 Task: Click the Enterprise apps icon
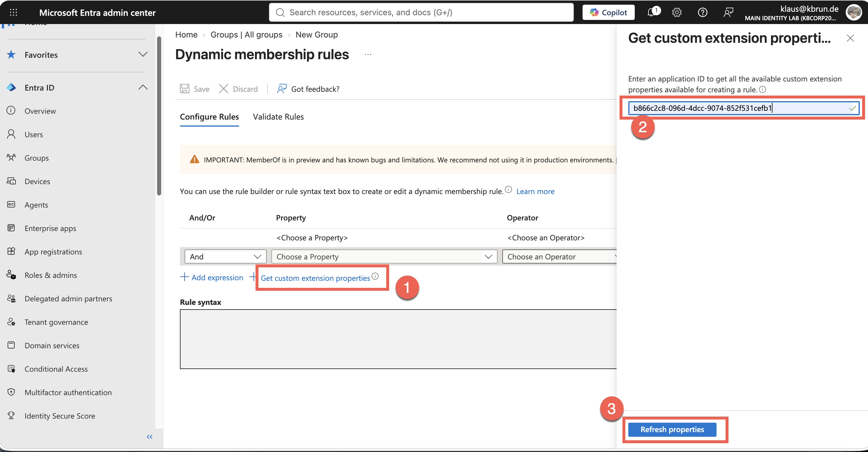[x=11, y=228]
